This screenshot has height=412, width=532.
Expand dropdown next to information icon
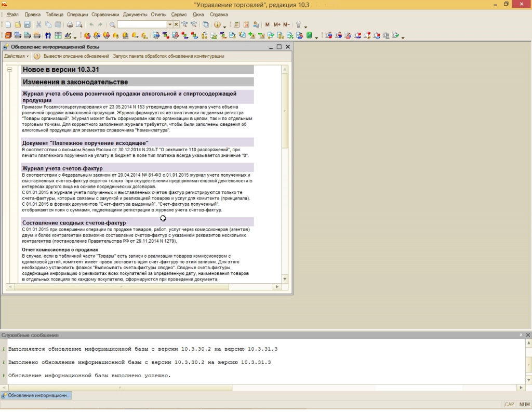tap(224, 26)
